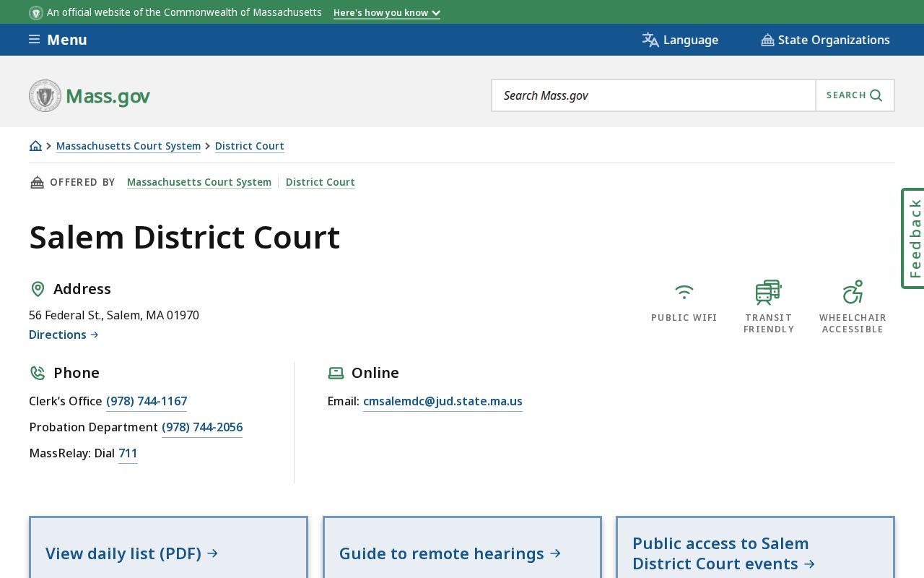Viewport: 924px width, 578px height.
Task: Click the Offered By building icon
Action: click(37, 182)
